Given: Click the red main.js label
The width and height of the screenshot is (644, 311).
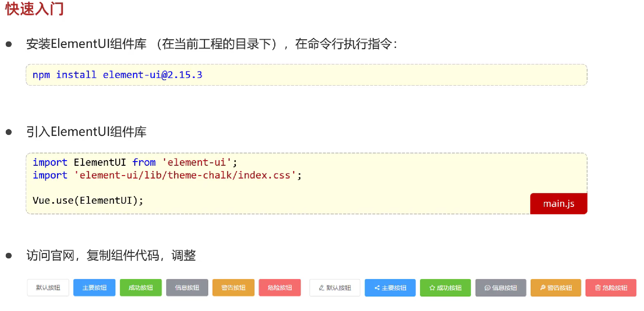Looking at the screenshot, I should 559,204.
